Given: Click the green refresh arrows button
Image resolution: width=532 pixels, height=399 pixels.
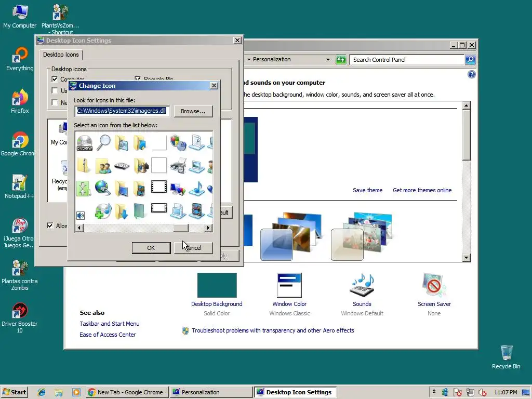Looking at the screenshot, I should (x=341, y=60).
